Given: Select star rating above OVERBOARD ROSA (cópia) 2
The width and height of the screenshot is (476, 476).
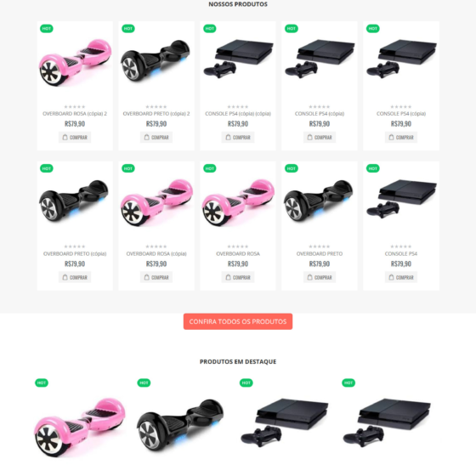Looking at the screenshot, I should [x=75, y=106].
